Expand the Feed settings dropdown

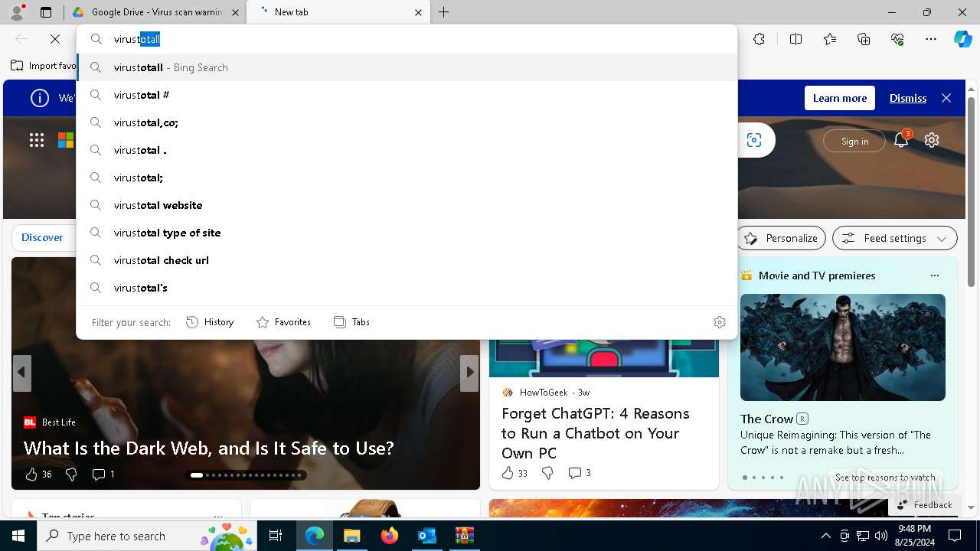[x=895, y=238]
